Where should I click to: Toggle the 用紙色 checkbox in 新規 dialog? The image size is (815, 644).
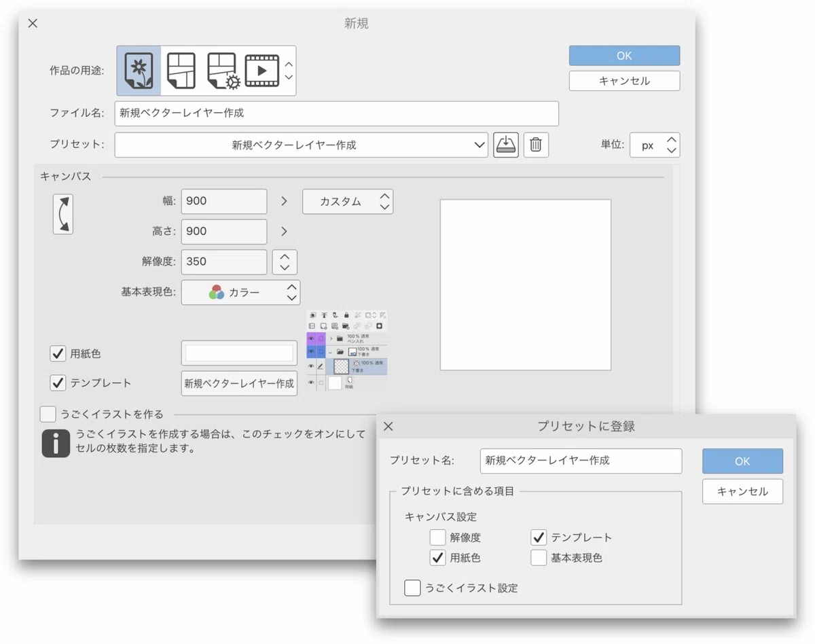58,353
